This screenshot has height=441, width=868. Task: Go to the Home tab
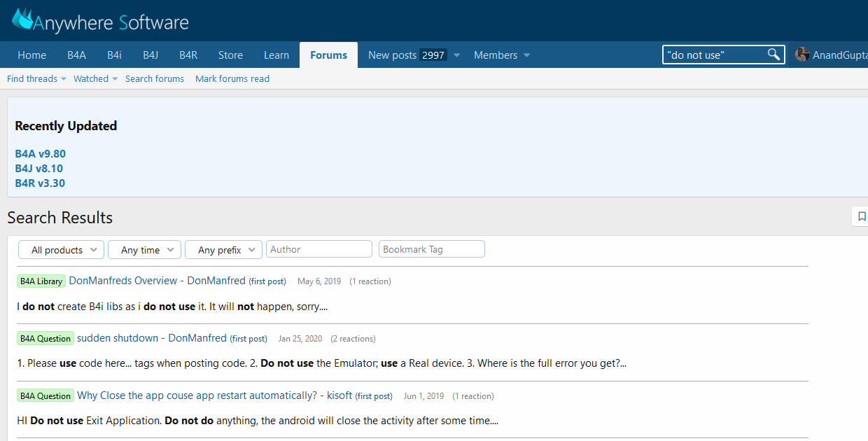31,55
